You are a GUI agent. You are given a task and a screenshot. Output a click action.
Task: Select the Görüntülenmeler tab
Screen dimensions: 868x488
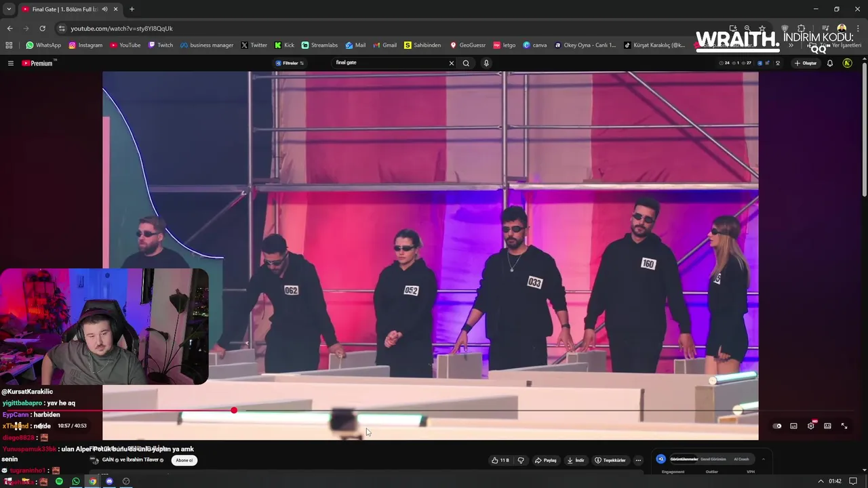click(684, 459)
